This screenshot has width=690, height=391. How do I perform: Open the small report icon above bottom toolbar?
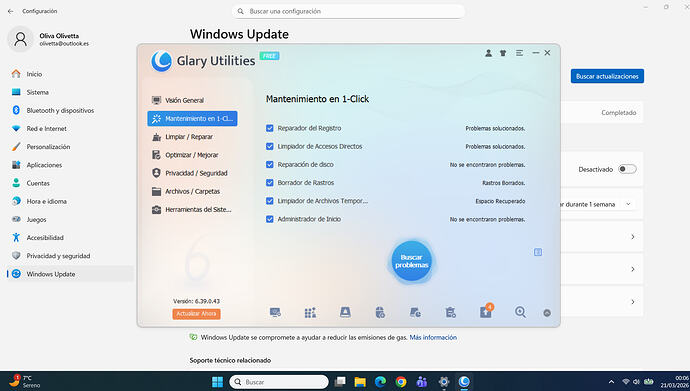(538, 252)
